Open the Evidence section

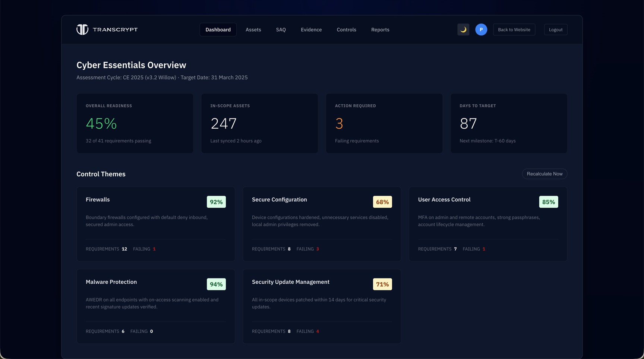[311, 29]
